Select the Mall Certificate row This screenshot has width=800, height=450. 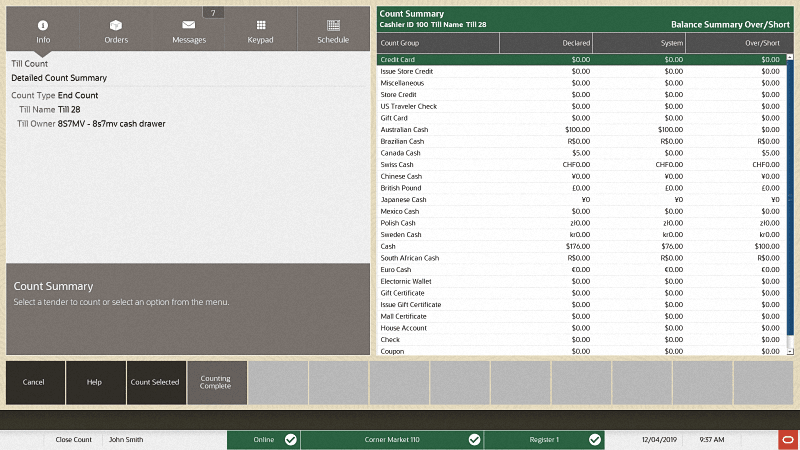pos(582,316)
